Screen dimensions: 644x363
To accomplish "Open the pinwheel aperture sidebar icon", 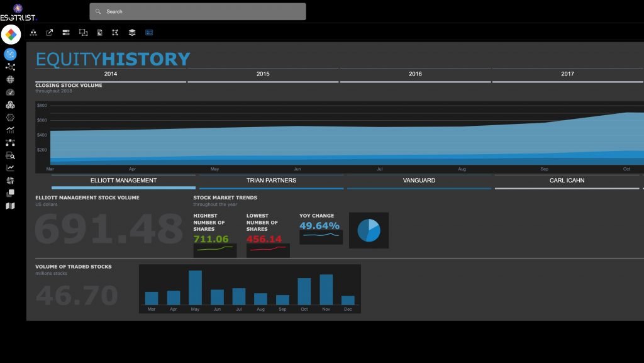I will point(10,181).
